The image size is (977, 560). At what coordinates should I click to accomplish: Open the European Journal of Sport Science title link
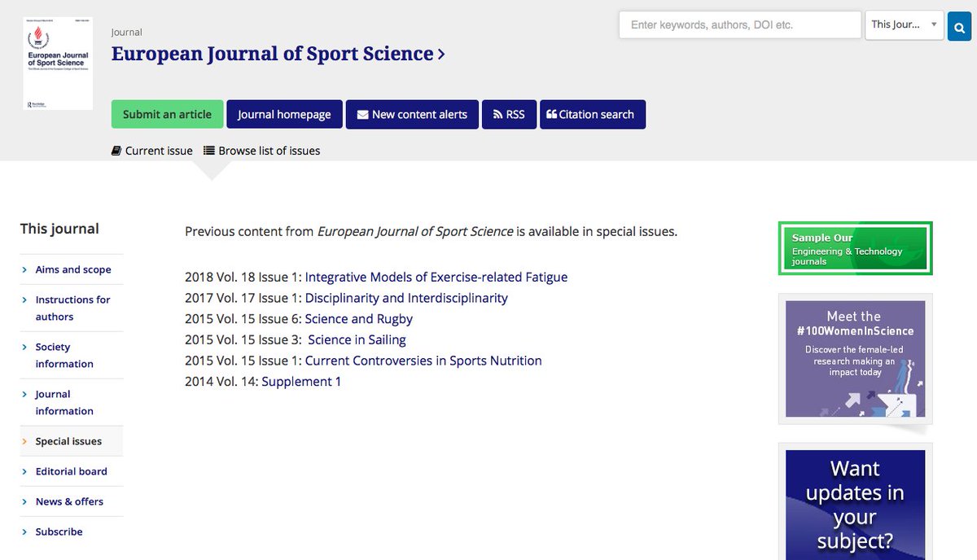coord(278,54)
